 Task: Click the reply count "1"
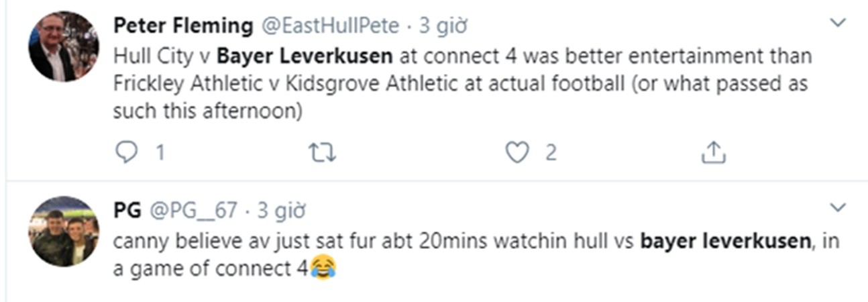[x=160, y=153]
